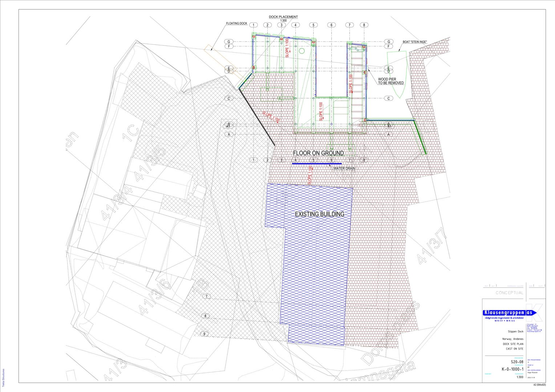
Task: Click grid bubble 6 in top row
Action: [x=331, y=25]
